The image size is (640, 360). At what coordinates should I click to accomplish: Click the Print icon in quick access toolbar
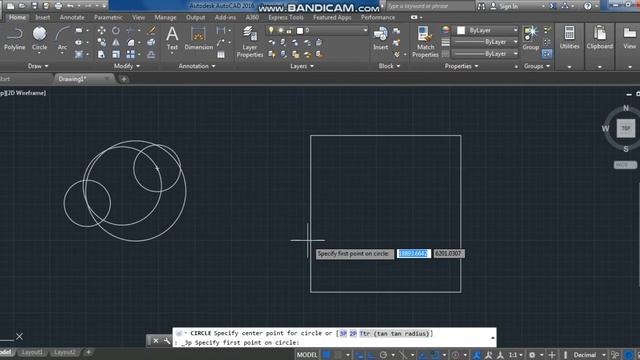click(58, 6)
